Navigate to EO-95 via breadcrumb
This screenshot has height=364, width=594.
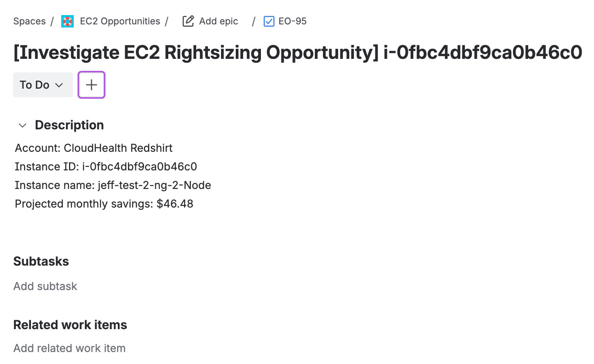point(293,21)
